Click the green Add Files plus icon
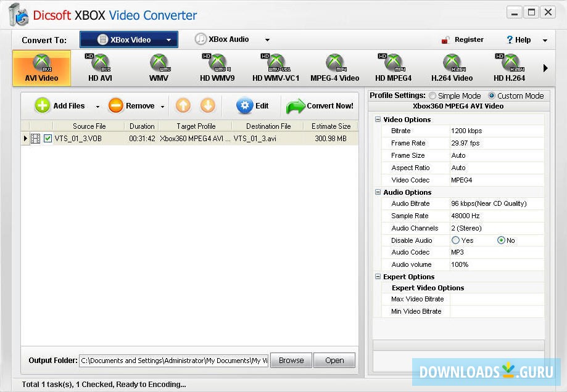Image resolution: width=567 pixels, height=392 pixels. coord(43,106)
